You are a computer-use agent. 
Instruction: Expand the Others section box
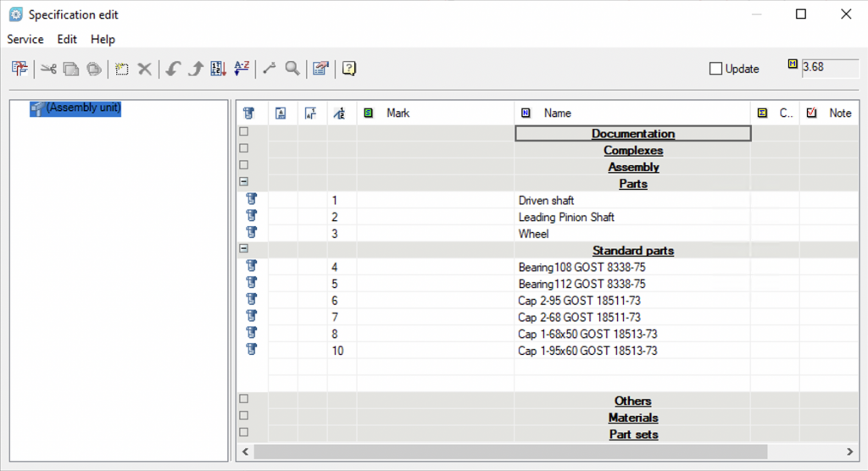click(244, 399)
